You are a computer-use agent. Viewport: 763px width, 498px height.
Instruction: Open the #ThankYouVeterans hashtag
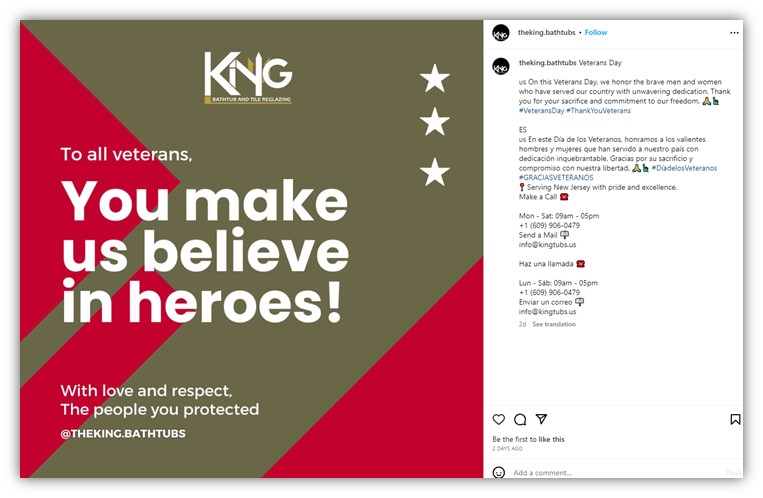point(599,111)
